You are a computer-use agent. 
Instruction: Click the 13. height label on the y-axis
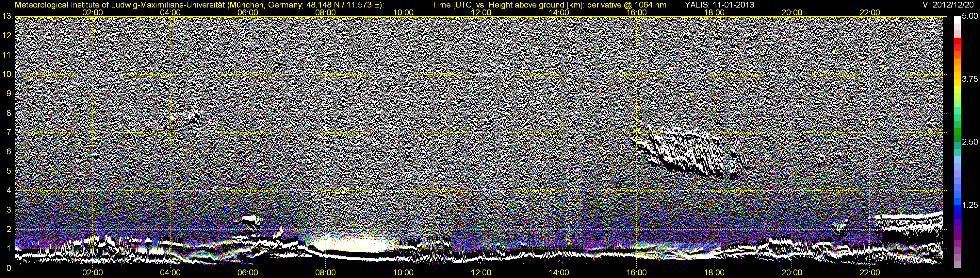point(7,16)
